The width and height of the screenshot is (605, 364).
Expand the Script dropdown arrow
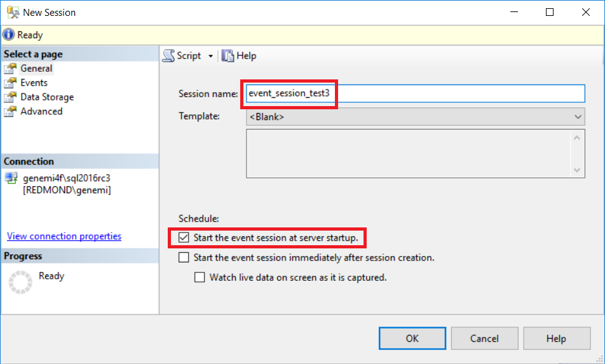point(211,57)
